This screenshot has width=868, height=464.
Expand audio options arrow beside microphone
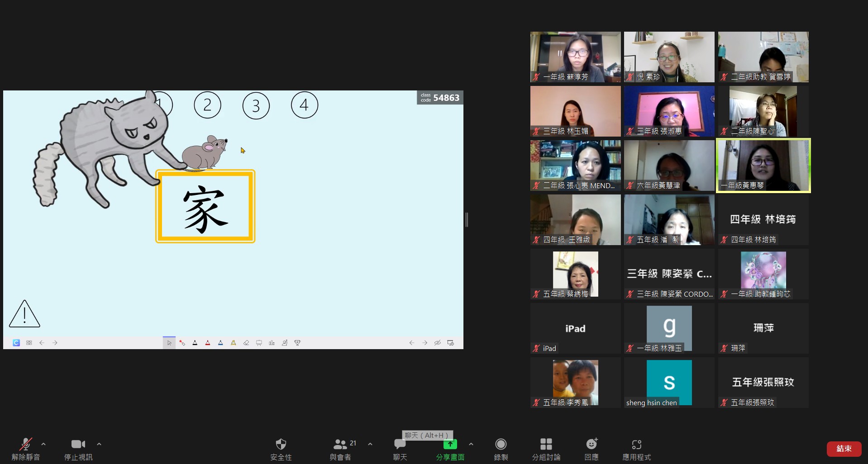coord(43,444)
